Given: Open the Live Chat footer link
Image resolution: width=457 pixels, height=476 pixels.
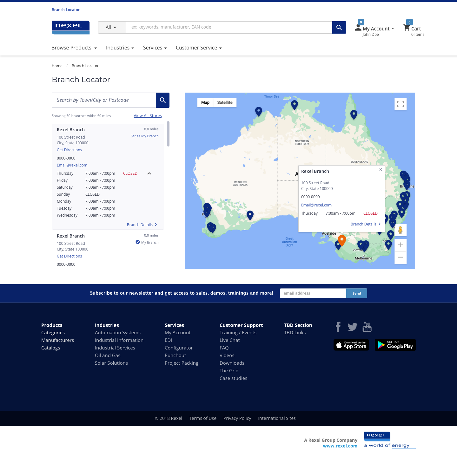Looking at the screenshot, I should pos(230,340).
